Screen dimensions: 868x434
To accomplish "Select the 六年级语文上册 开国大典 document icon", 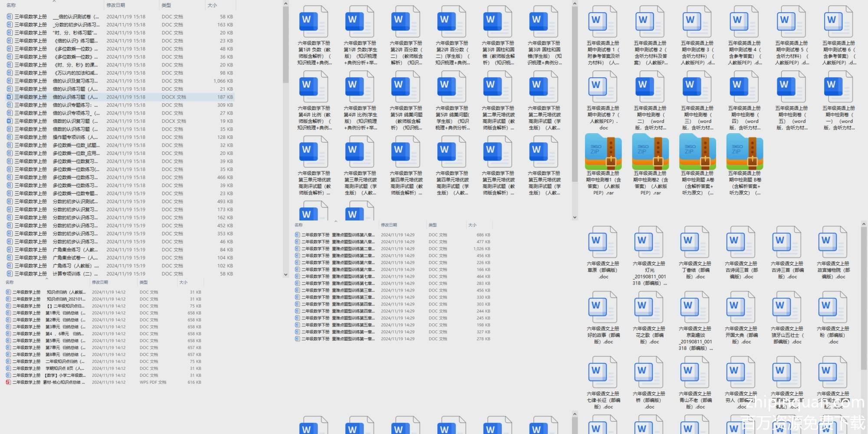I will pyautogui.click(x=740, y=307).
